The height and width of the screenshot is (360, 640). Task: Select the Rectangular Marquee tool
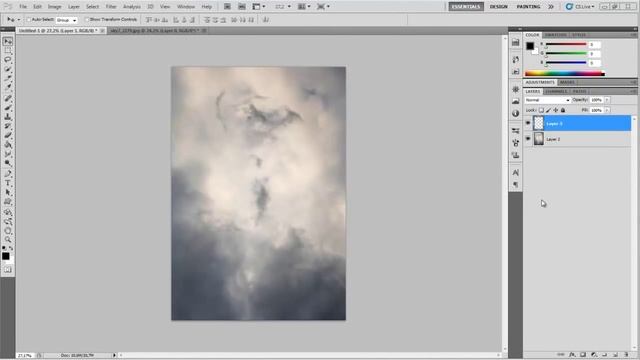[x=8, y=51]
